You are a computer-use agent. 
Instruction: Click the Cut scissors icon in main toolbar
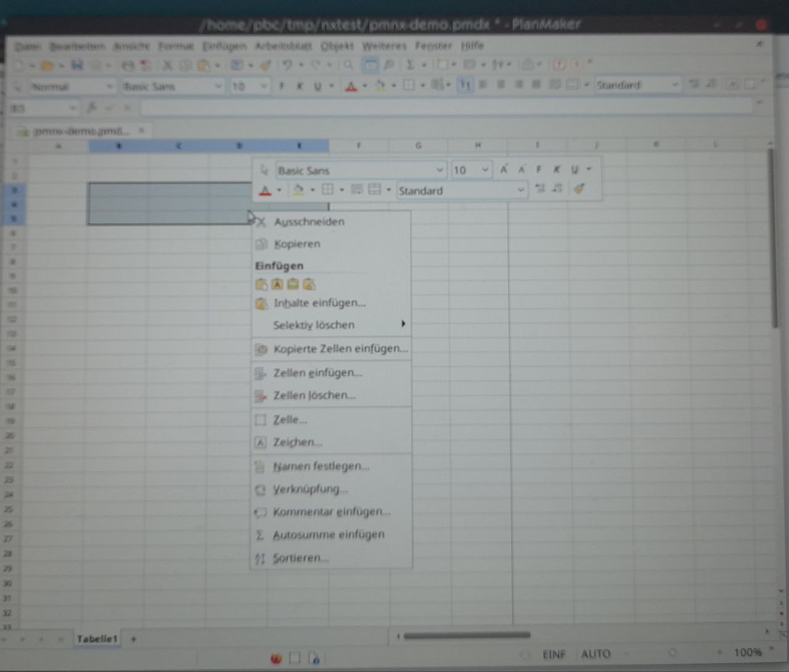click(x=166, y=65)
